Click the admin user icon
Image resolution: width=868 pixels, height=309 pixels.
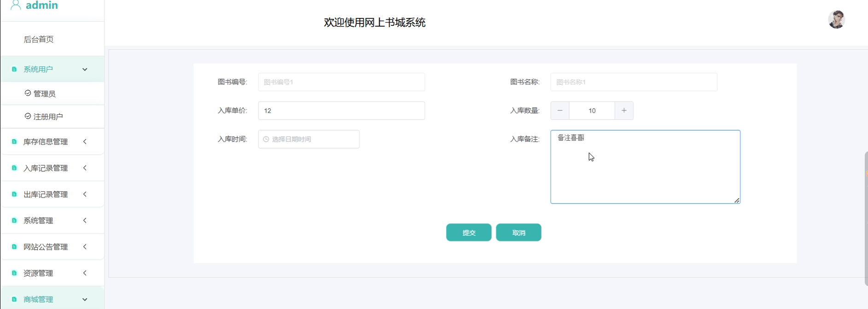tap(16, 5)
